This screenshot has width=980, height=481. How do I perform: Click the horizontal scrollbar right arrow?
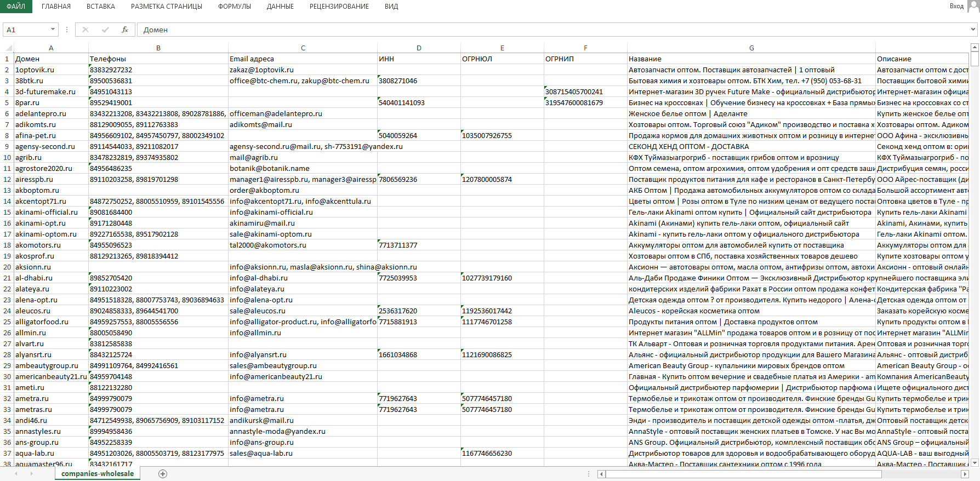click(x=965, y=474)
